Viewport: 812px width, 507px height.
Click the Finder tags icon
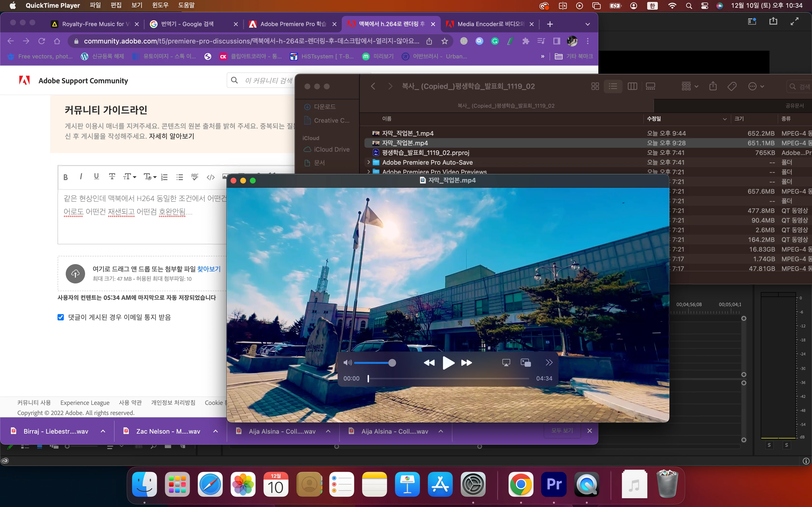point(732,86)
